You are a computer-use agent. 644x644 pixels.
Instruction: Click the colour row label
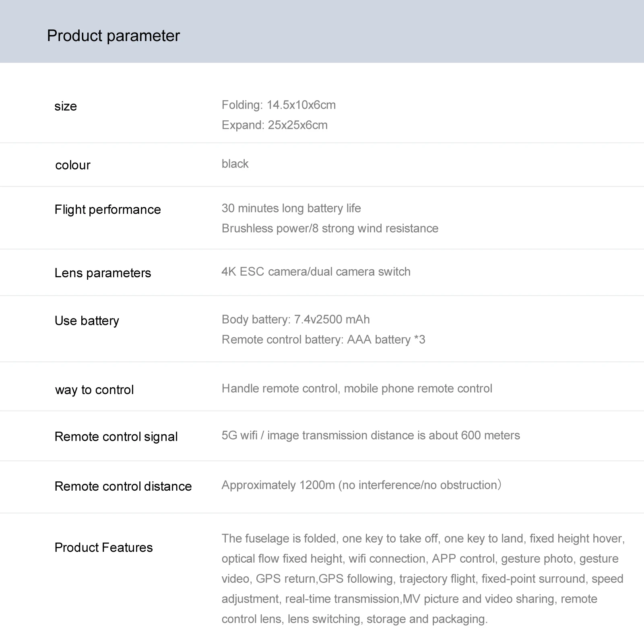[73, 165]
